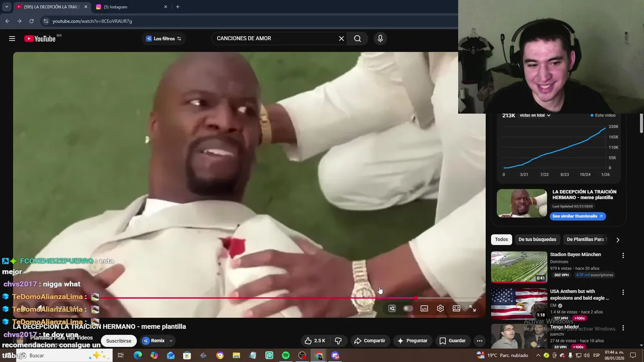This screenshot has height=362, width=644.
Task: Open the ESP language indicator
Action: tap(596, 355)
